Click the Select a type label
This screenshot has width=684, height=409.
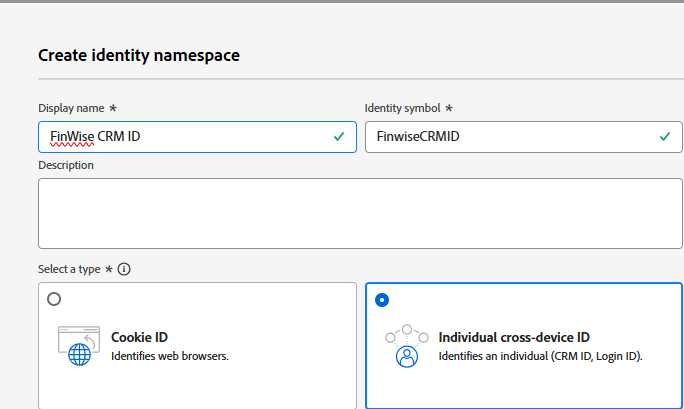pos(69,269)
